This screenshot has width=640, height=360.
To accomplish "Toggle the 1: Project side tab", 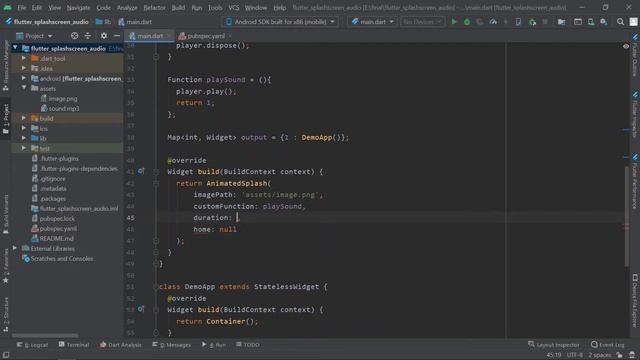I will click(x=6, y=119).
